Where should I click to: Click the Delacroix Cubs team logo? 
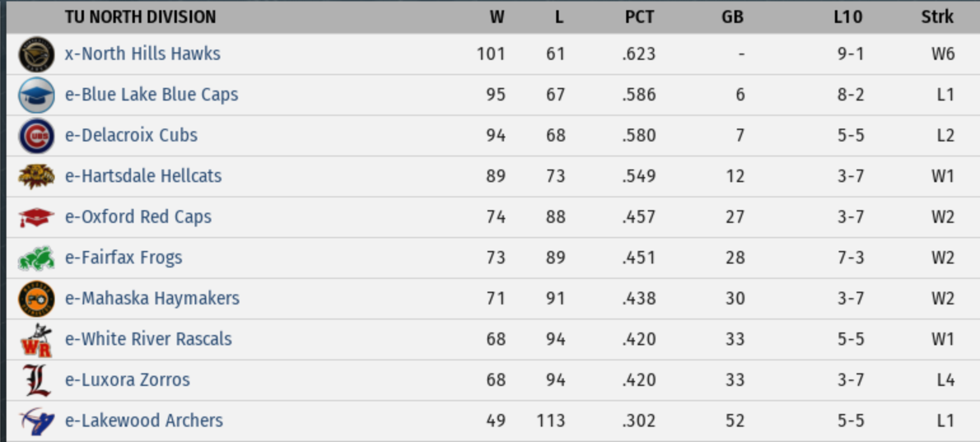(x=36, y=136)
